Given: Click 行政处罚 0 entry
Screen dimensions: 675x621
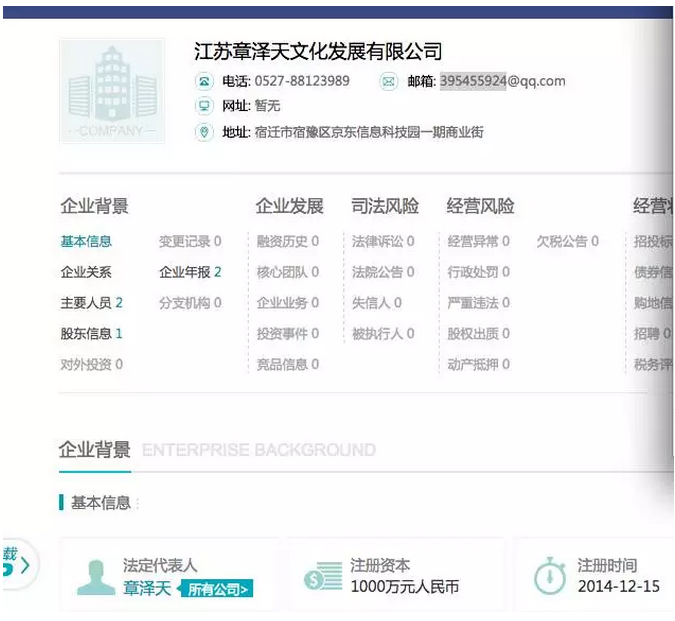Looking at the screenshot, I should click(x=478, y=272).
